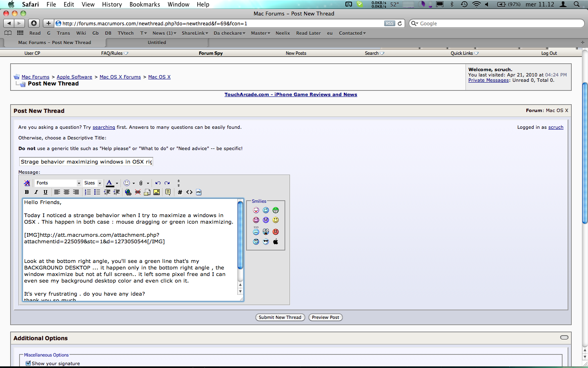Enlarge the editor size with up arrow

[178, 181]
